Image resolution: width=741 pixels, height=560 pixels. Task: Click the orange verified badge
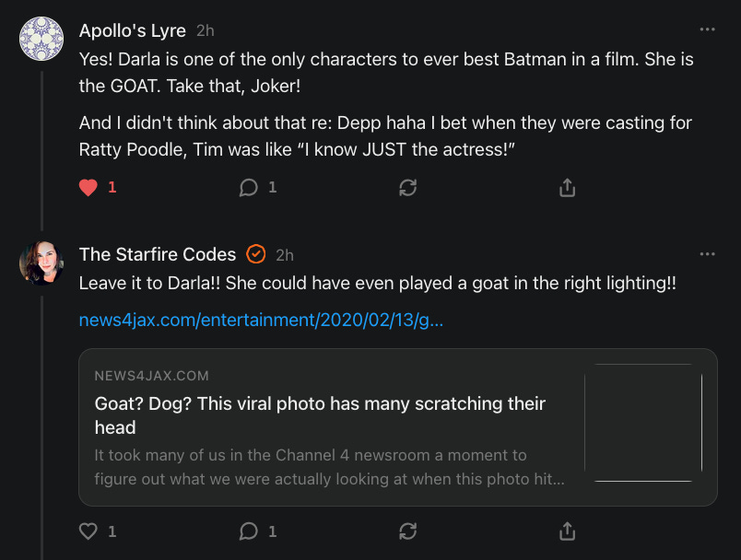[256, 254]
